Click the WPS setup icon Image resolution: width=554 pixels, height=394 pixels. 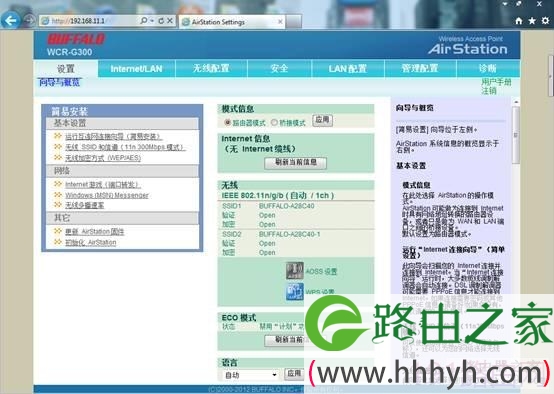coord(295,292)
